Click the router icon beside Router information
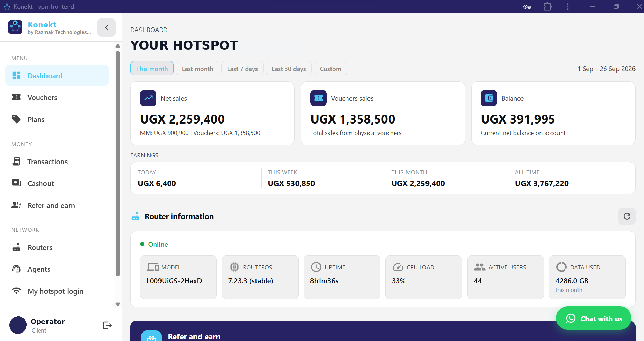This screenshot has height=341, width=644. [x=135, y=216]
